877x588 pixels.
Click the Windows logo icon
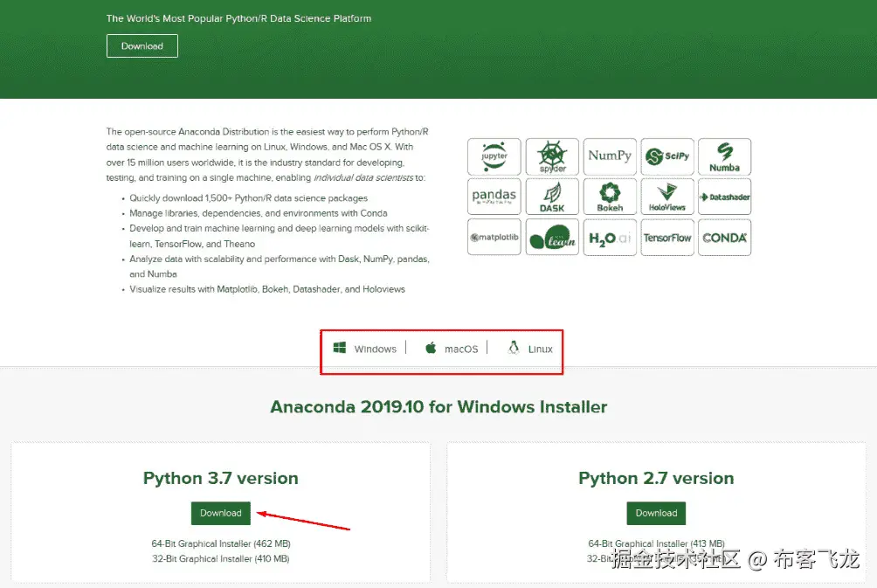tap(340, 348)
